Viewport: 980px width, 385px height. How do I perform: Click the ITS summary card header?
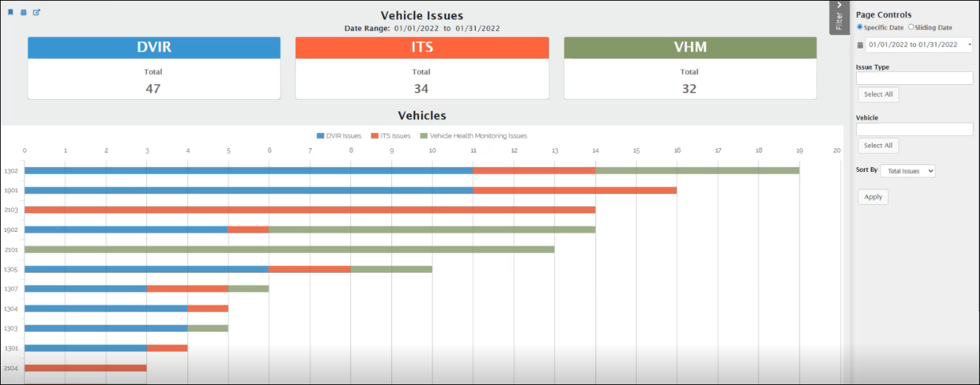(x=421, y=47)
